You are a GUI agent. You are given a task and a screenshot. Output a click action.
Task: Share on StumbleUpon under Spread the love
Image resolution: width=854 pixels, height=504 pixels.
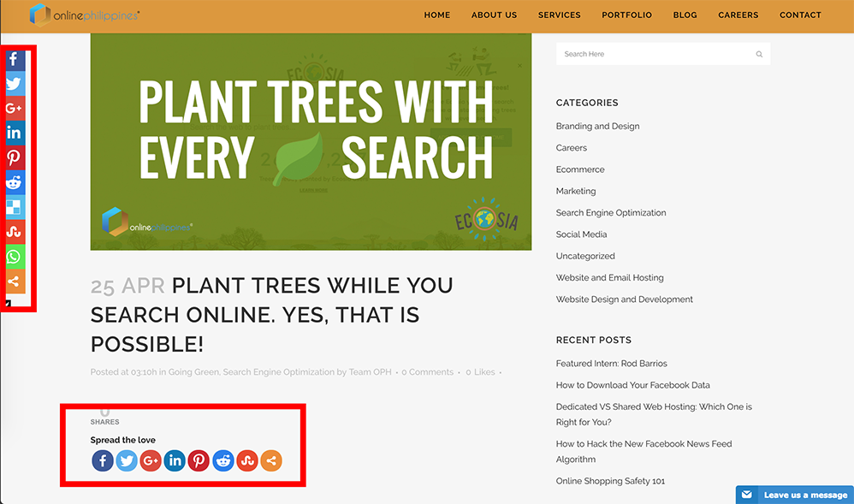coord(247,461)
